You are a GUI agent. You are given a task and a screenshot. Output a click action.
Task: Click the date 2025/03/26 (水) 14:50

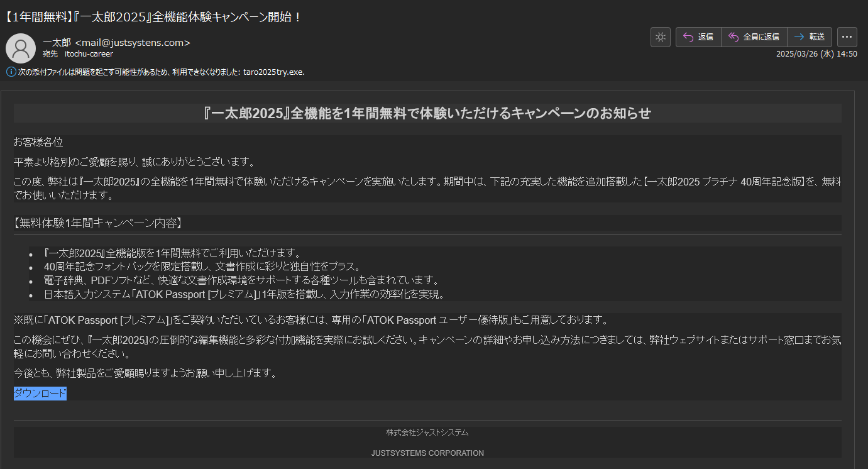[x=816, y=54]
